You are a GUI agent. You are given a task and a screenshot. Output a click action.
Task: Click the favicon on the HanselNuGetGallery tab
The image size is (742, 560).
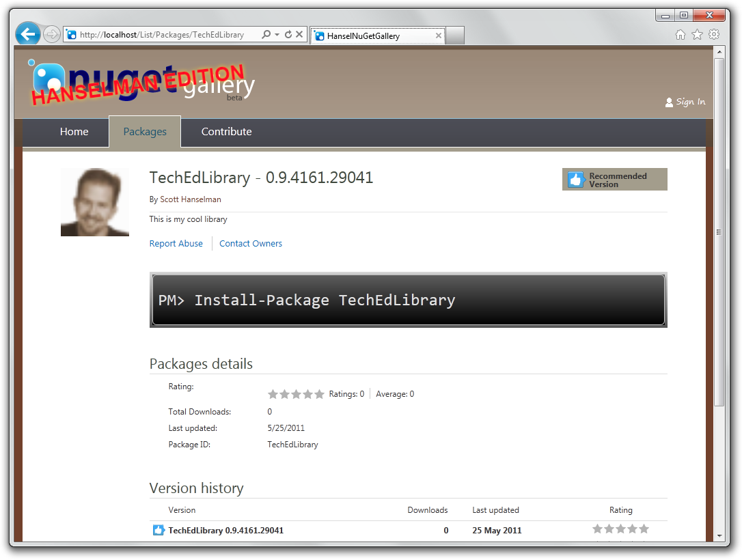click(320, 35)
